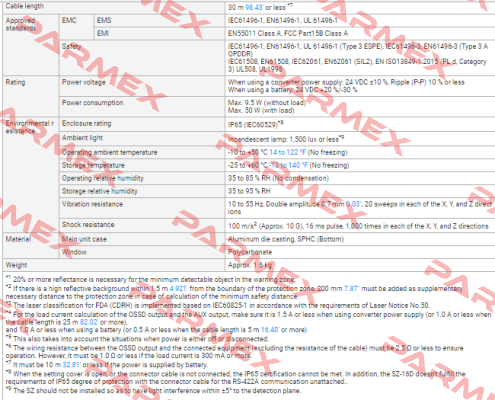Click the blue 98.43' cable length value
This screenshot has height=400, width=495.
pos(254,7)
